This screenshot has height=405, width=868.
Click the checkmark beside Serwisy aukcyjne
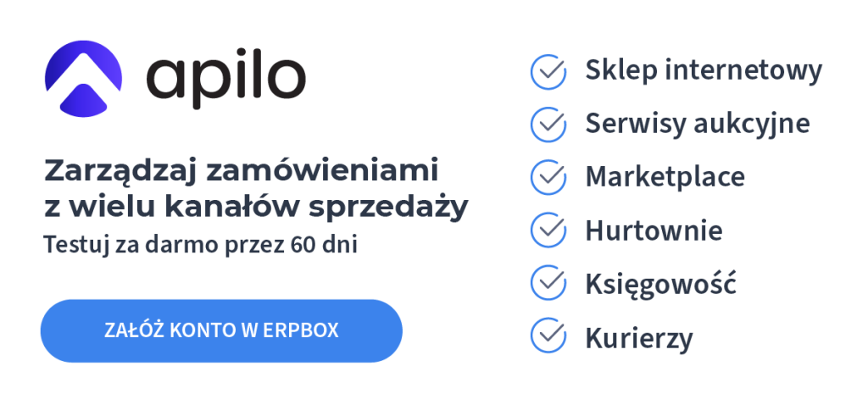click(548, 125)
